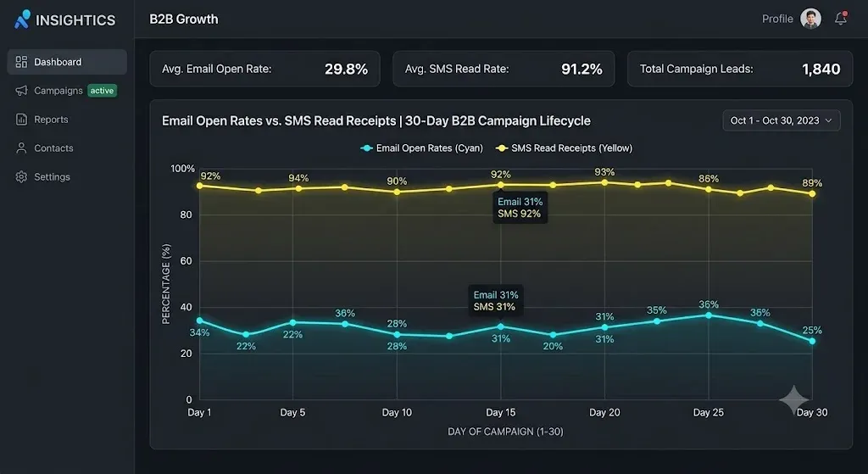Select the Email data point on Day 15
The width and height of the screenshot is (868, 474).
501,326
